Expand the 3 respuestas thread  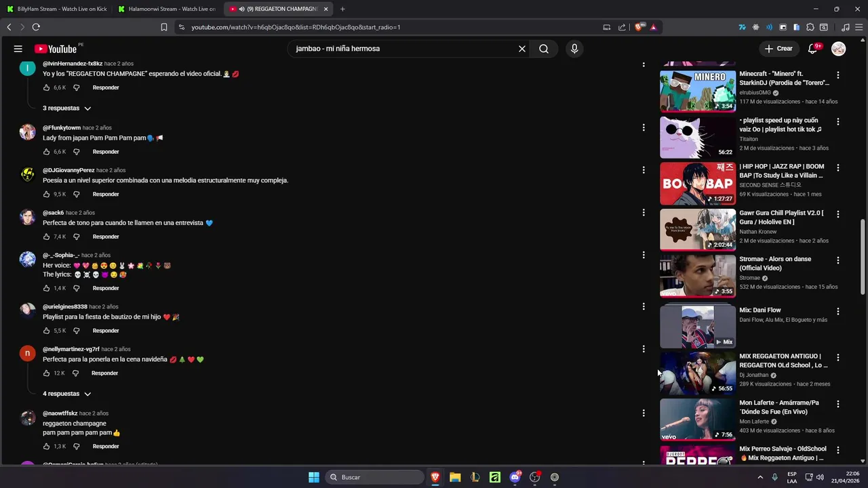[x=66, y=108]
